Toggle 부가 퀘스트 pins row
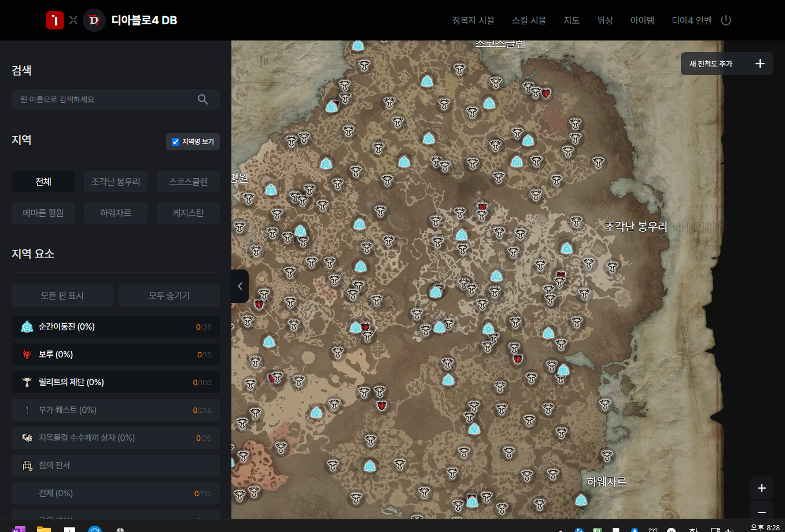Image resolution: width=785 pixels, height=532 pixels. 116,410
